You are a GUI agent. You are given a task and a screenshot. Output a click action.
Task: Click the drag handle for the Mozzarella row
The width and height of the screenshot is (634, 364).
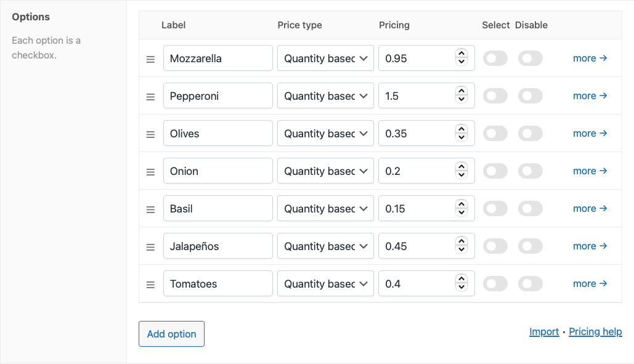pos(150,59)
